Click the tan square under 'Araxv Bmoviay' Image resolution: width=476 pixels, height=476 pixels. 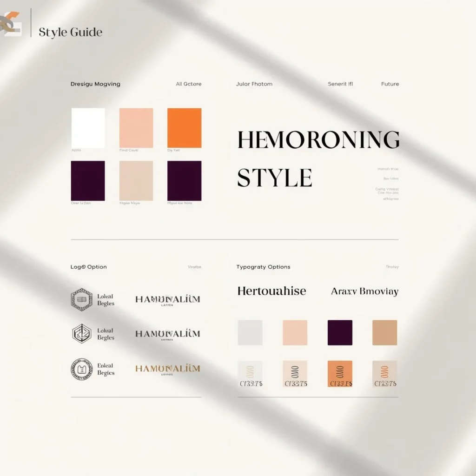pos(385,332)
